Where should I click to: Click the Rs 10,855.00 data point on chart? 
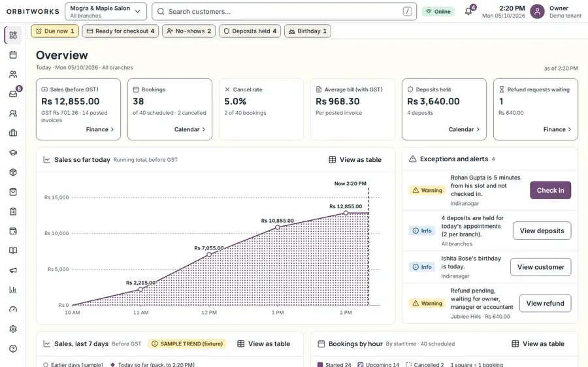point(278,227)
